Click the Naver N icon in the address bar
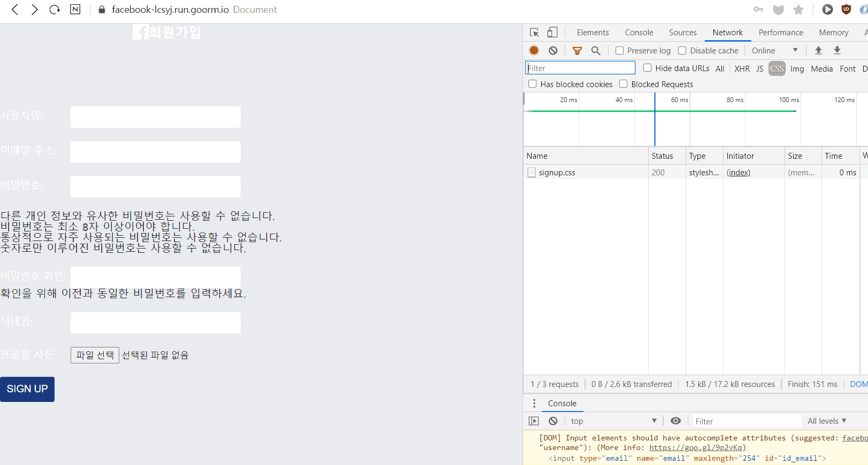Image resolution: width=868 pixels, height=465 pixels. [x=75, y=10]
